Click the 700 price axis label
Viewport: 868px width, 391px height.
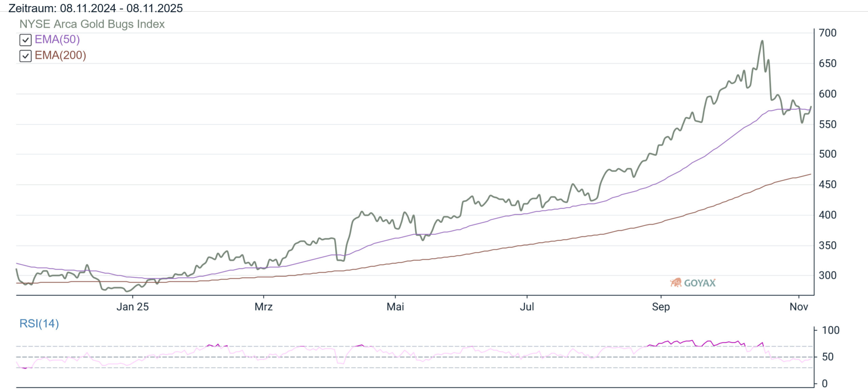(827, 33)
